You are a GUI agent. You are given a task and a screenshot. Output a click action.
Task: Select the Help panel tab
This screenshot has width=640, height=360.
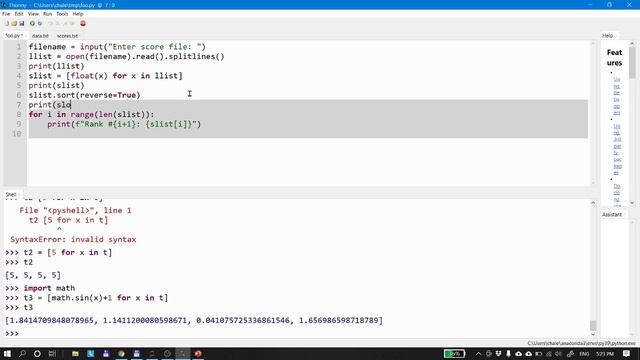pyautogui.click(x=608, y=36)
